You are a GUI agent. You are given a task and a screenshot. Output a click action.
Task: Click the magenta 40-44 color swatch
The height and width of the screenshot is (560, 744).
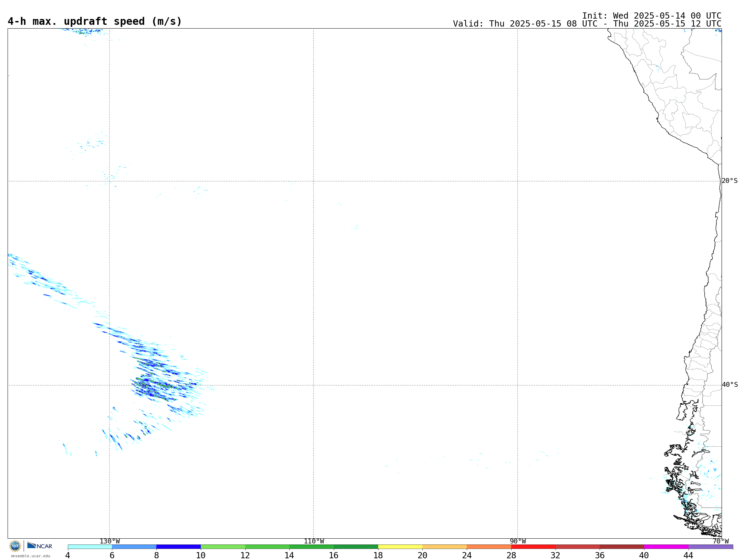click(666, 547)
